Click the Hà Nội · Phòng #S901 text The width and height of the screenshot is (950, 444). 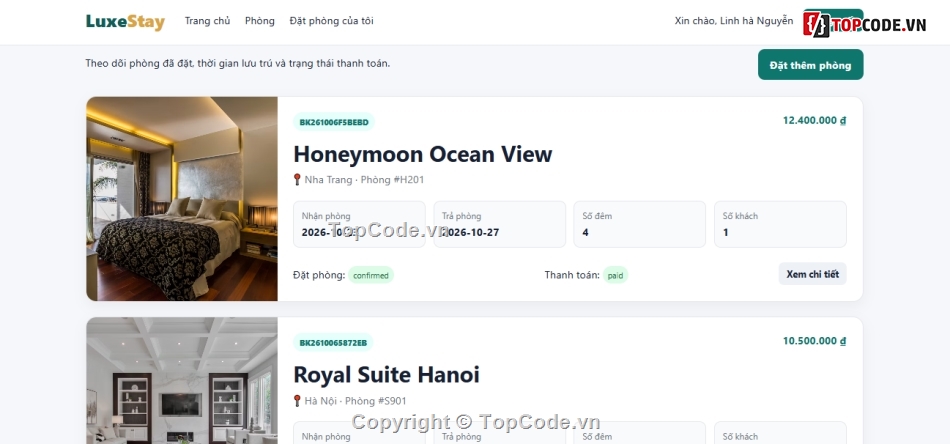(355, 400)
